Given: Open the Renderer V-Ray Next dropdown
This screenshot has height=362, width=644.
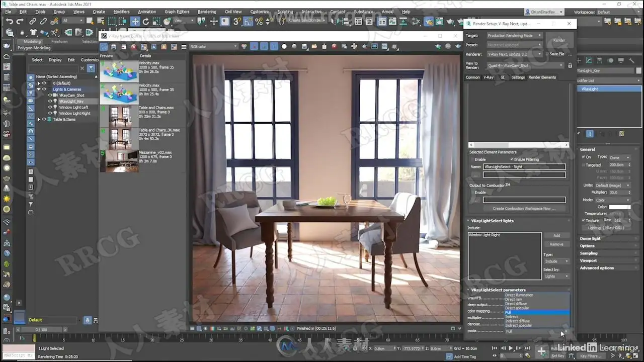Looking at the screenshot, I should point(514,54).
